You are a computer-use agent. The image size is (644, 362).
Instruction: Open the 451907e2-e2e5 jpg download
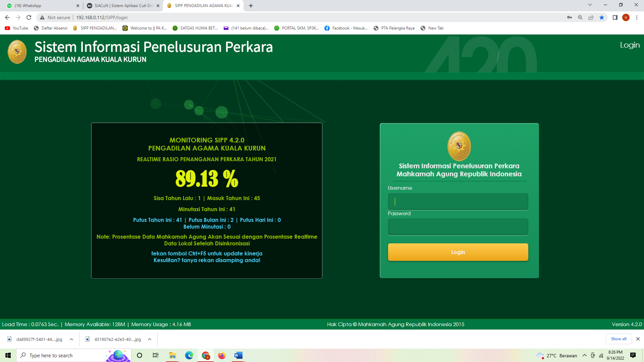(113, 339)
